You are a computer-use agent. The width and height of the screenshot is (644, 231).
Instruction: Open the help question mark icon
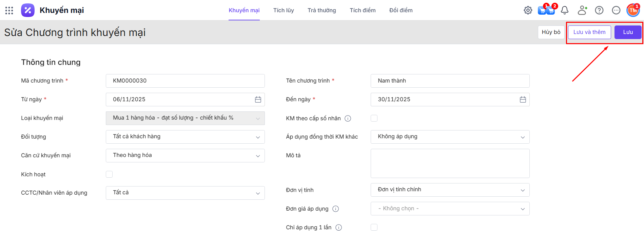(x=599, y=11)
